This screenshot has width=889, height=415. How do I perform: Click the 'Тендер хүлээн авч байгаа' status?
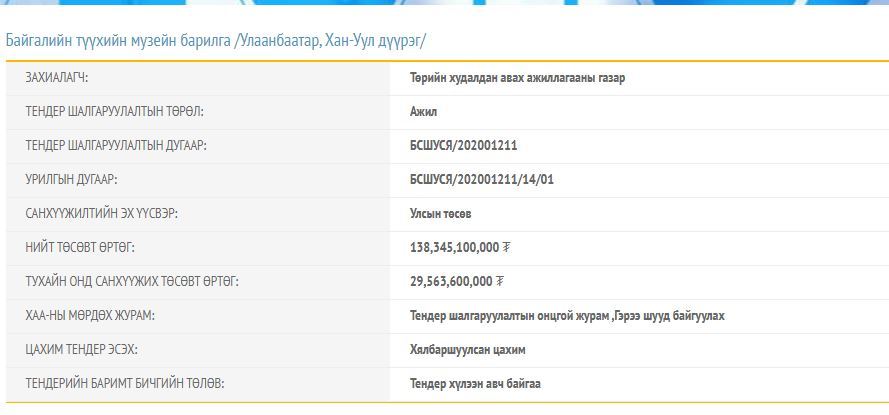tap(475, 384)
